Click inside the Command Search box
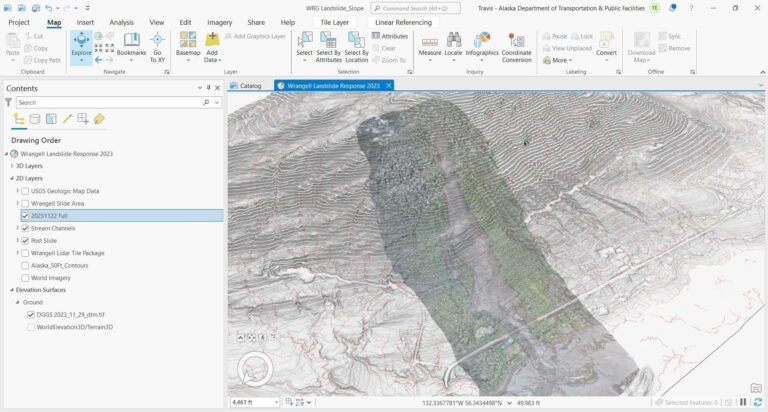 click(x=415, y=8)
